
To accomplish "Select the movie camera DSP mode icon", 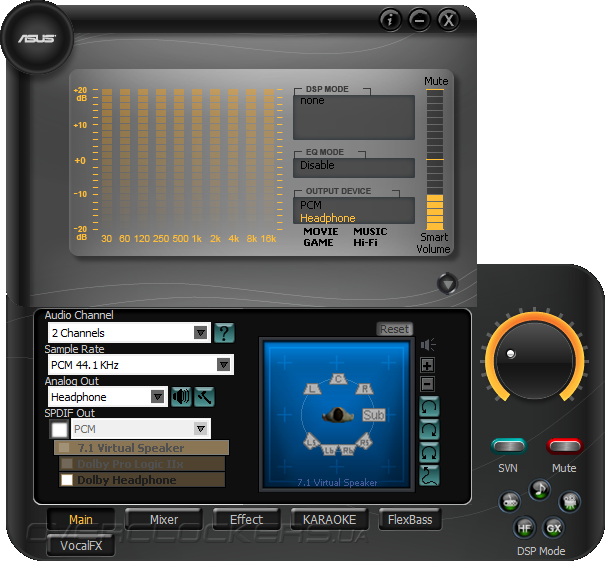I will tap(570, 502).
